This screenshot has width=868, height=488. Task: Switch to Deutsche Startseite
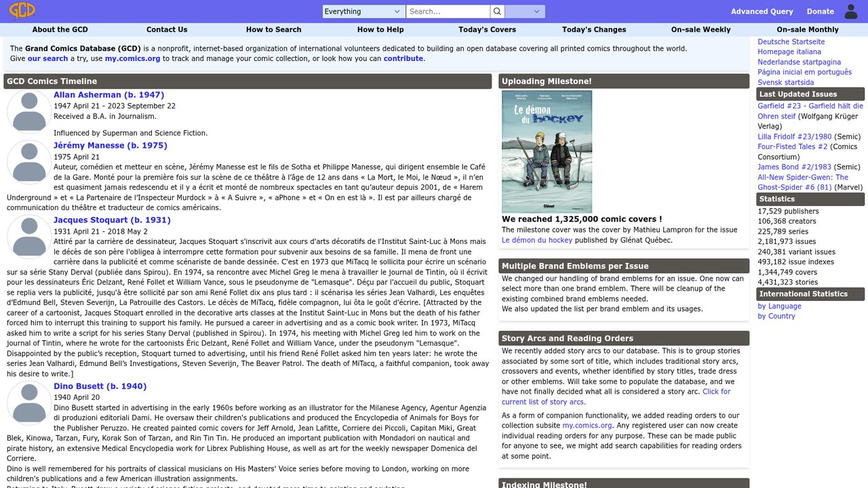click(791, 42)
